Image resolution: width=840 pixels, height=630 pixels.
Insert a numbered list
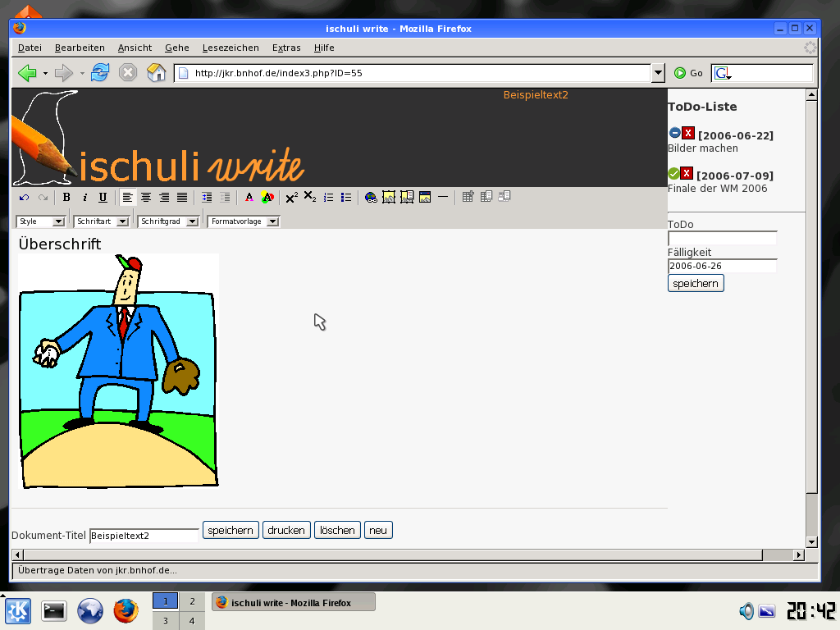click(x=328, y=198)
